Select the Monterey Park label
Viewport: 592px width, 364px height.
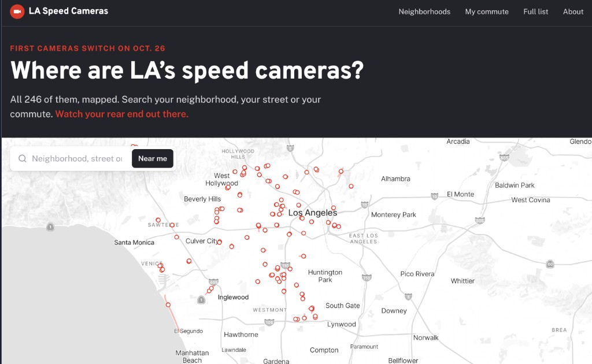point(393,214)
